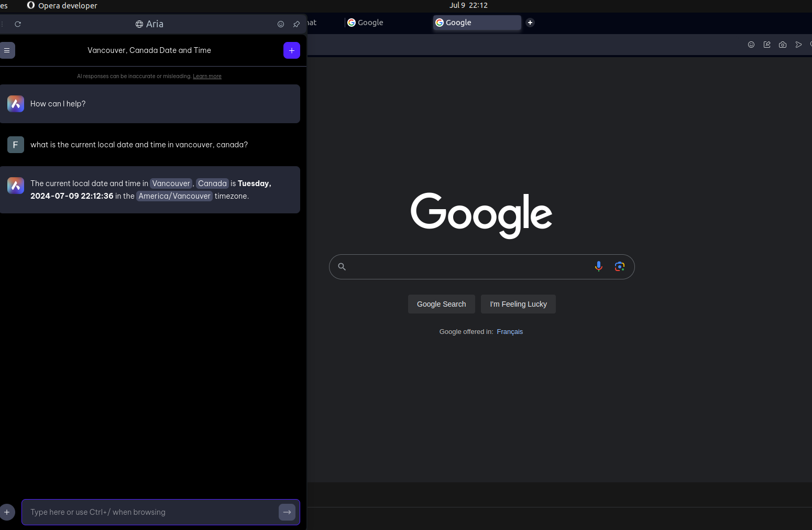Viewport: 812px width, 530px height.
Task: Click the user question about Vancouver time
Action: [x=139, y=145]
